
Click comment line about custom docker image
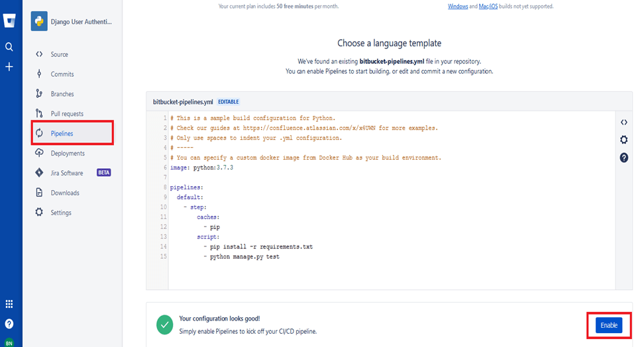[x=305, y=158]
